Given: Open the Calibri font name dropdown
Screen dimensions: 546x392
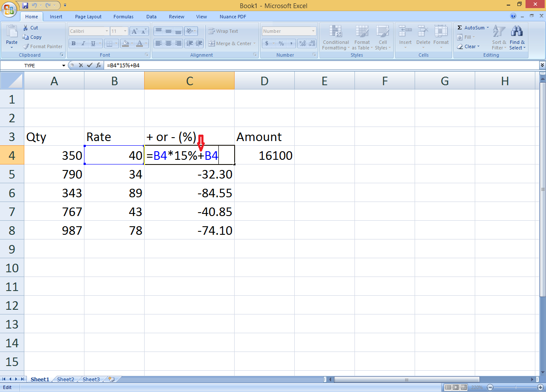Looking at the screenshot, I should pyautogui.click(x=107, y=31).
